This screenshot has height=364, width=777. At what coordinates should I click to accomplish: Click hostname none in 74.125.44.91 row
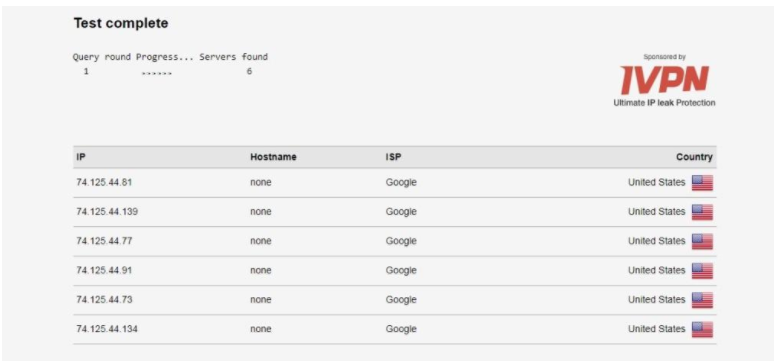click(261, 270)
